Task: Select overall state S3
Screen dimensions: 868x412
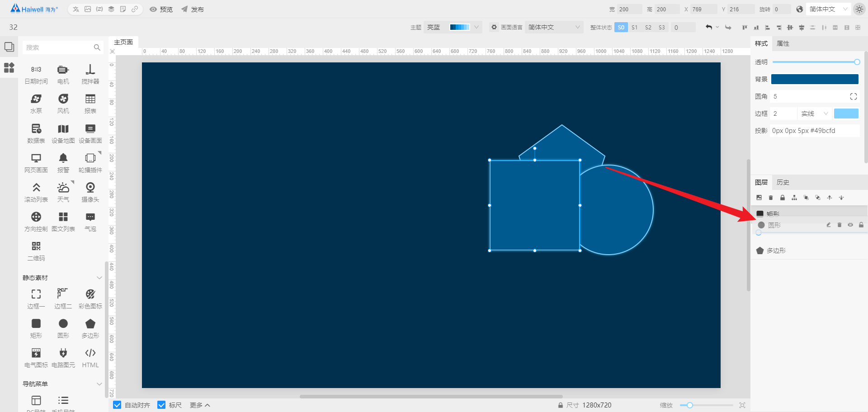Action: pos(662,28)
